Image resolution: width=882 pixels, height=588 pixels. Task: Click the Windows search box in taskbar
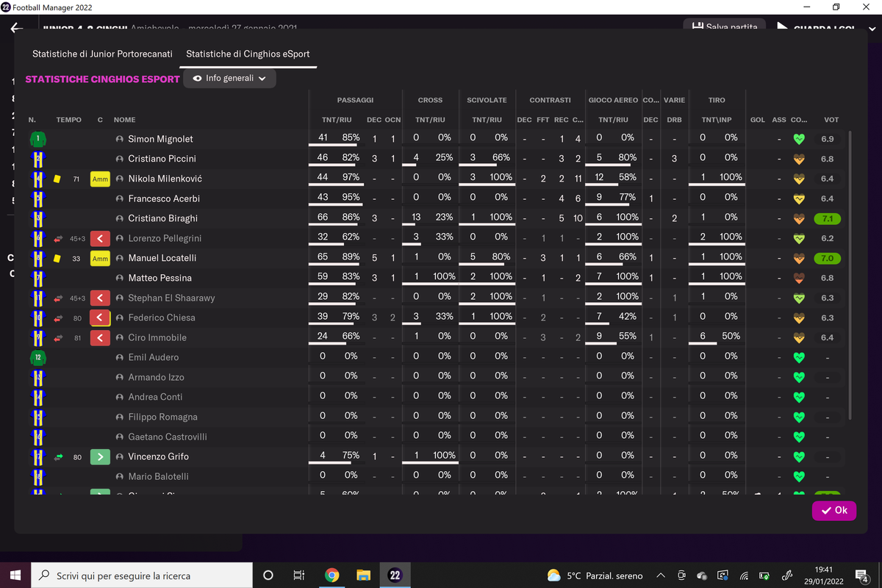pos(141,576)
